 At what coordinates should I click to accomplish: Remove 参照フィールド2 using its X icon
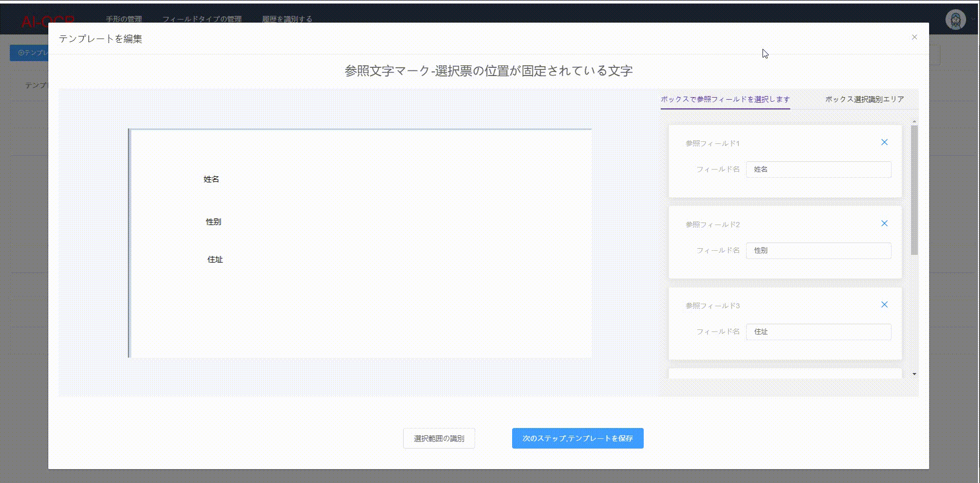tap(884, 223)
